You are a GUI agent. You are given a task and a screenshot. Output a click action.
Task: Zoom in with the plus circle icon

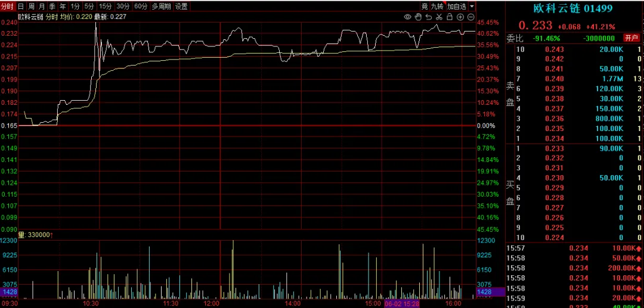pyautogui.click(x=460, y=17)
